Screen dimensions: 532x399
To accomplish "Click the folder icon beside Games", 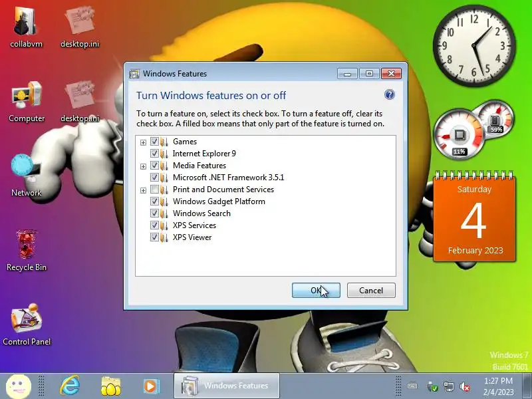I will [x=164, y=142].
